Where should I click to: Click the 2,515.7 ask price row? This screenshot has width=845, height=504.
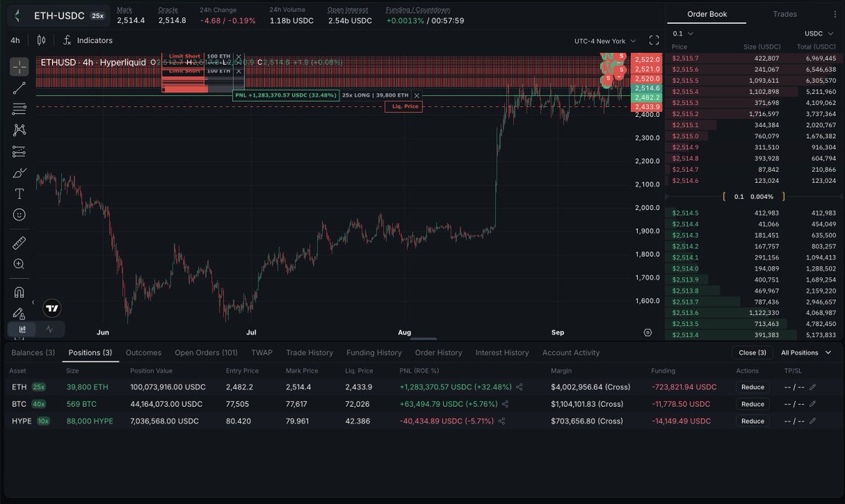(754, 58)
